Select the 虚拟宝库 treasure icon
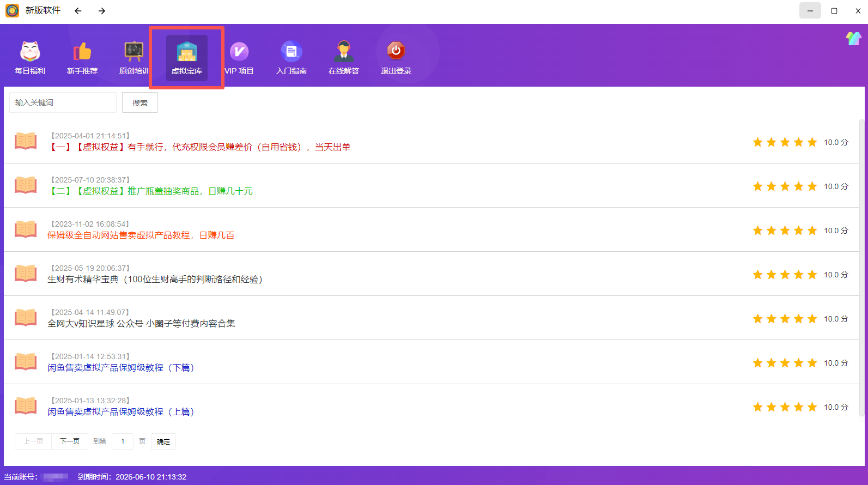 tap(186, 52)
